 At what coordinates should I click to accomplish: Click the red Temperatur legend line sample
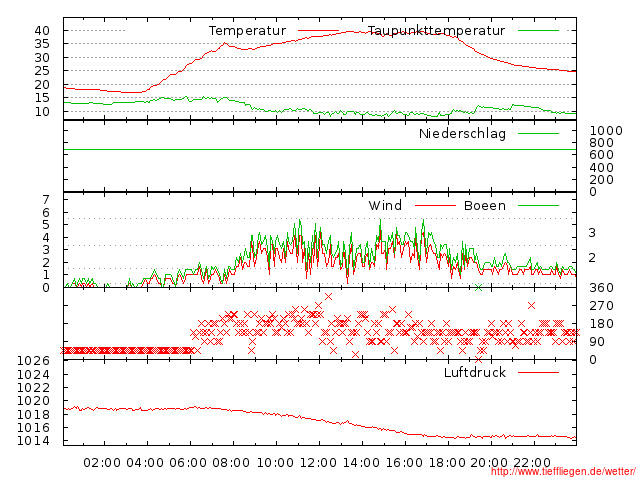[318, 31]
